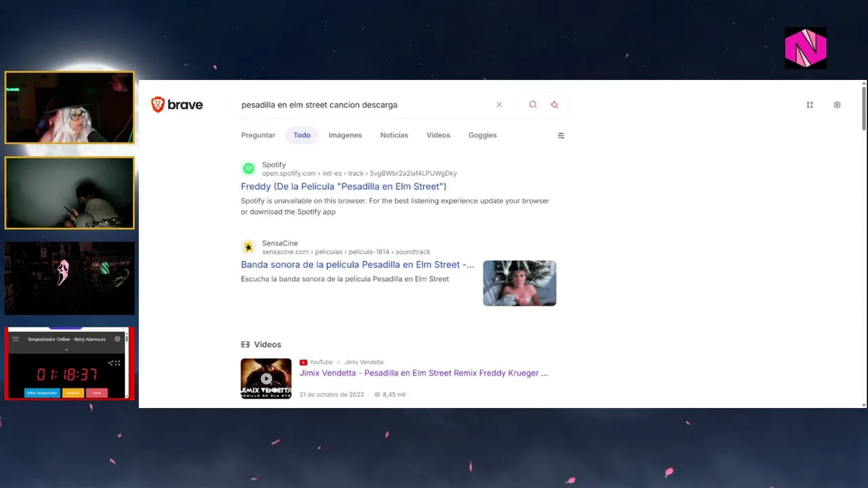Screen dimensions: 868x488
Task: Open the search filters sliders icon
Action: [x=810, y=105]
